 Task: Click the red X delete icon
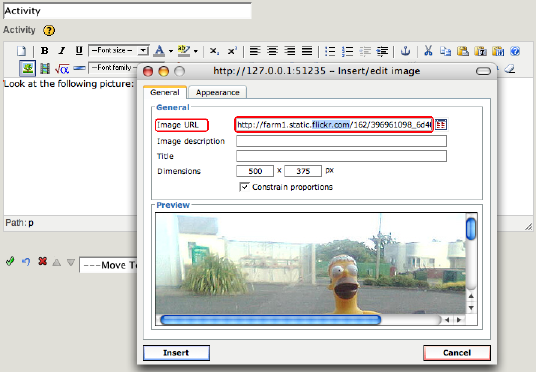coord(42,261)
